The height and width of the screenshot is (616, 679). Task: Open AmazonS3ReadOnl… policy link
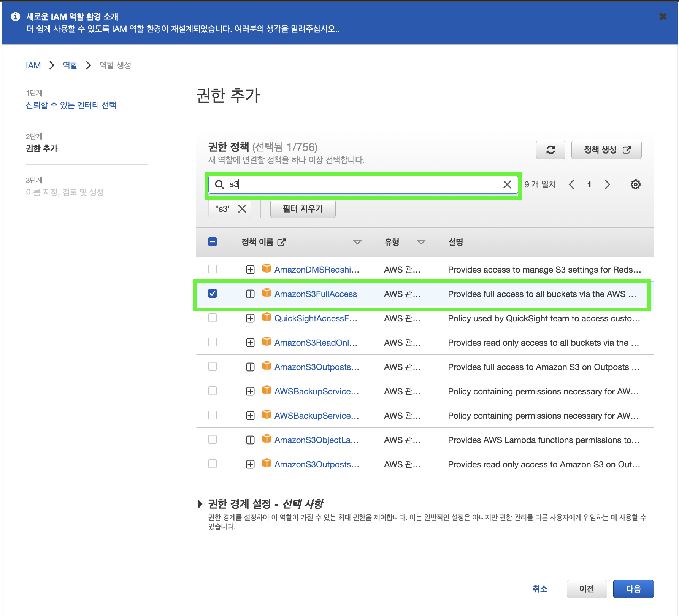tap(316, 343)
